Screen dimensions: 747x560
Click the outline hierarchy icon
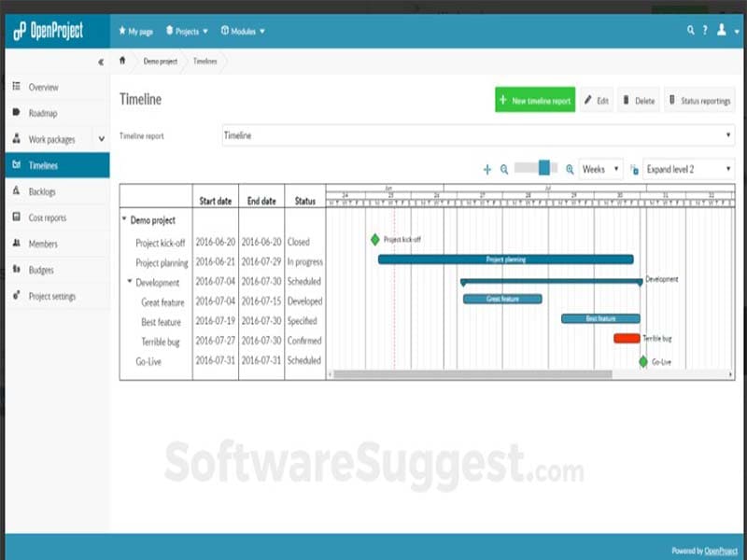[x=634, y=170]
